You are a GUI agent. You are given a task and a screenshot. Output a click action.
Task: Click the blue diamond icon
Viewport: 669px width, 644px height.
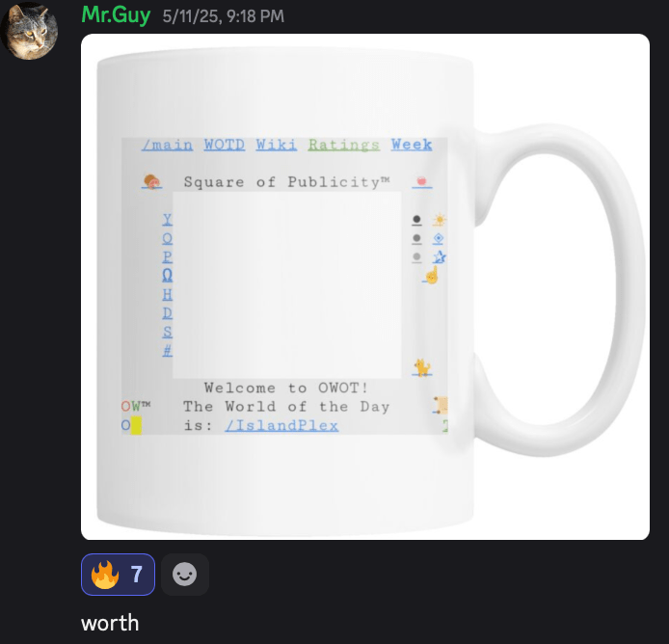(439, 238)
